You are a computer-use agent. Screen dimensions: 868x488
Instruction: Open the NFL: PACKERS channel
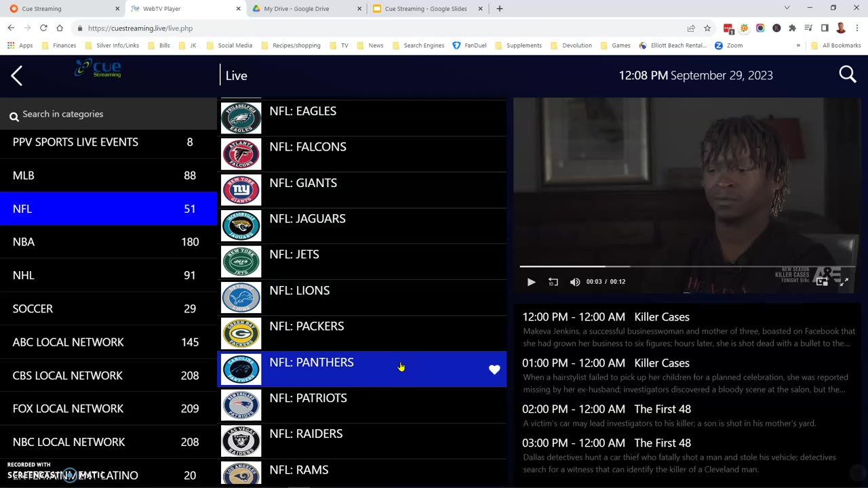[x=361, y=333]
